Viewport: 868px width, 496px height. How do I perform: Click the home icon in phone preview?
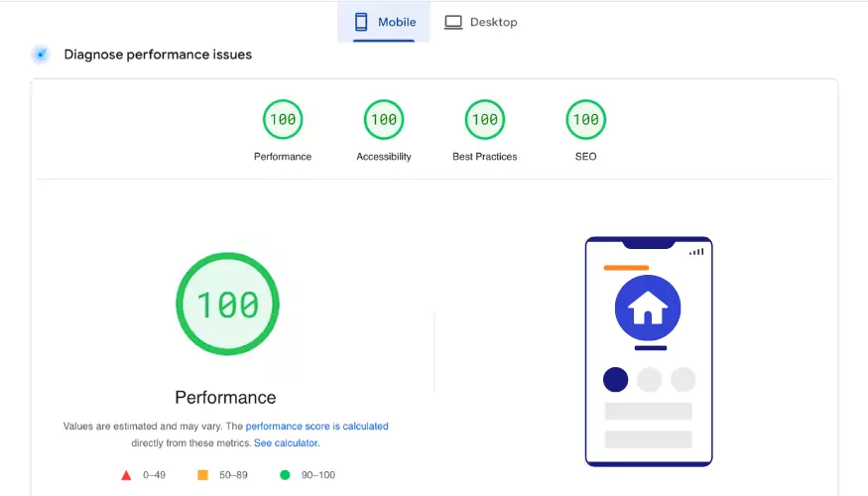(648, 309)
